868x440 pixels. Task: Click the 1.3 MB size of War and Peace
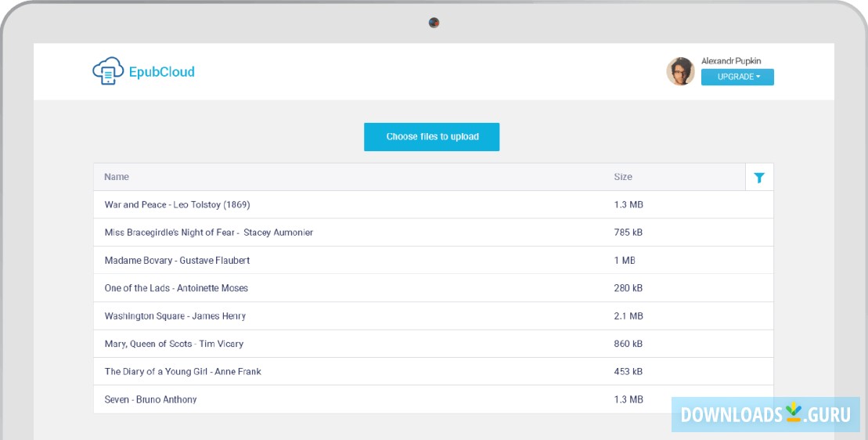628,205
